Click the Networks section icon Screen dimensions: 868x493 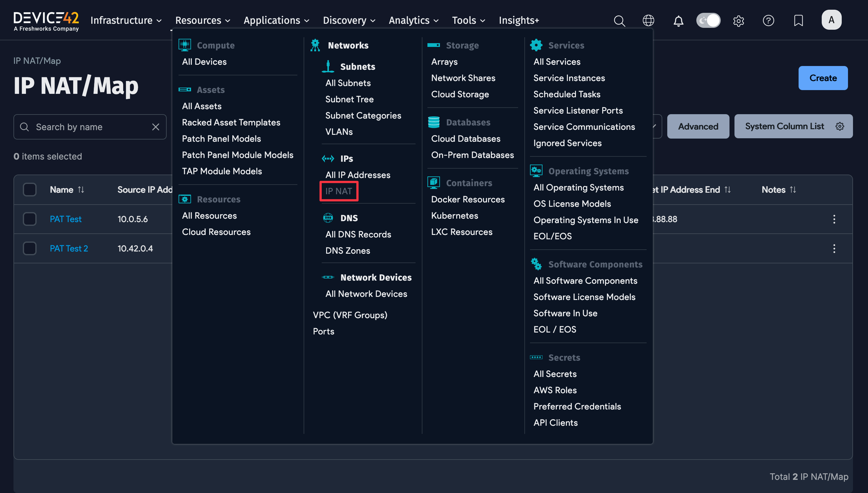(x=315, y=45)
